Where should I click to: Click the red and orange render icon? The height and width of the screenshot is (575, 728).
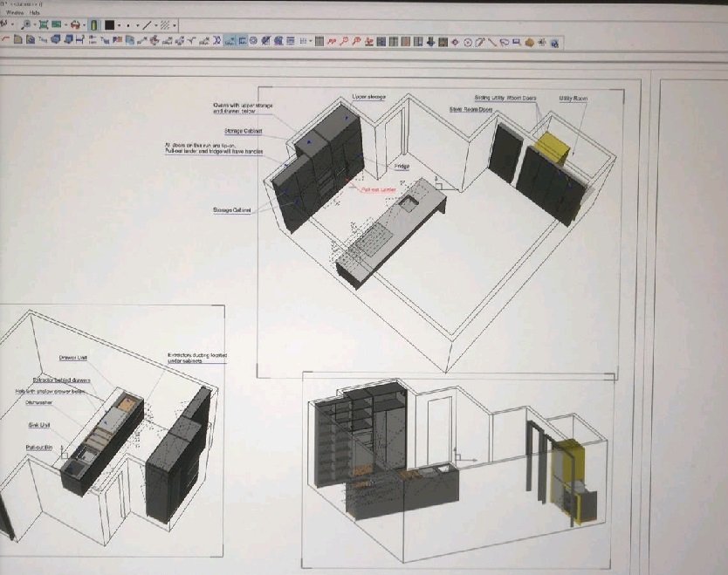pyautogui.click(x=75, y=24)
